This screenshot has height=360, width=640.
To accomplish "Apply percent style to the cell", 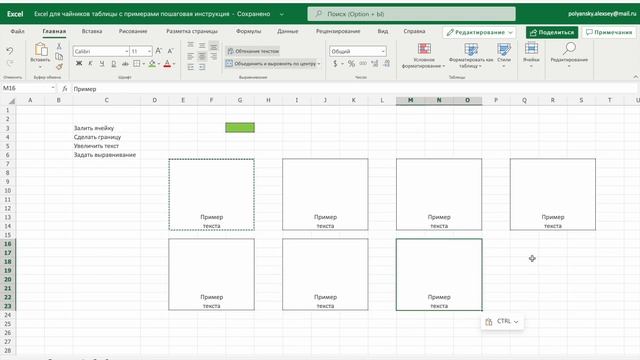I will tap(351, 64).
